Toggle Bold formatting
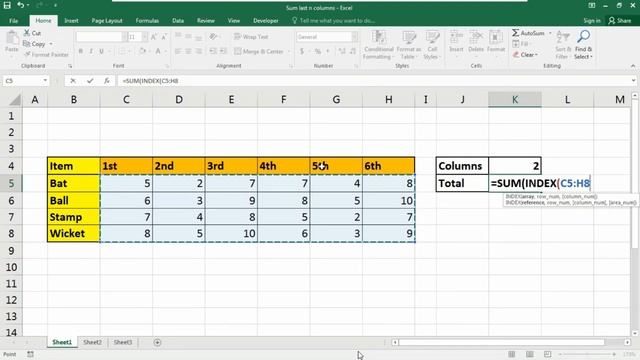 (81, 51)
